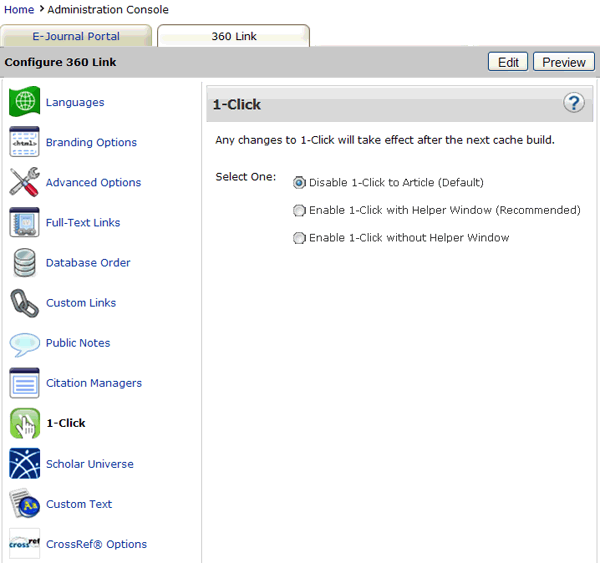The width and height of the screenshot is (600, 563).
Task: Click the Scholar Universe star icon
Action: point(24,463)
